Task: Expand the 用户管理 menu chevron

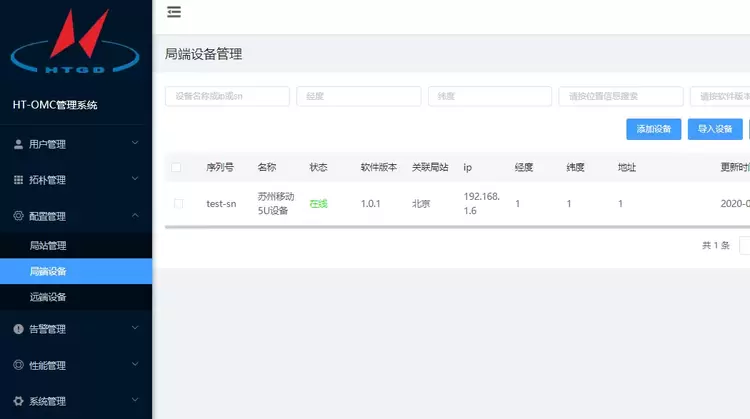Action: 135,144
